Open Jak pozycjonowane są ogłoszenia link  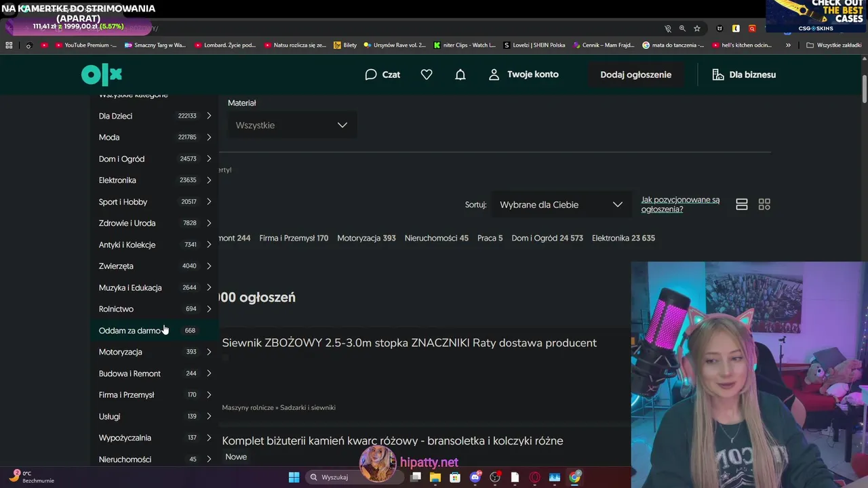pyautogui.click(x=680, y=205)
